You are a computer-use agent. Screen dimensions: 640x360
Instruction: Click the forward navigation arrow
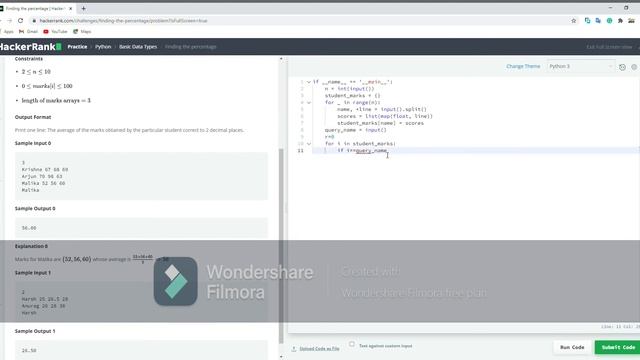tap(9, 20)
